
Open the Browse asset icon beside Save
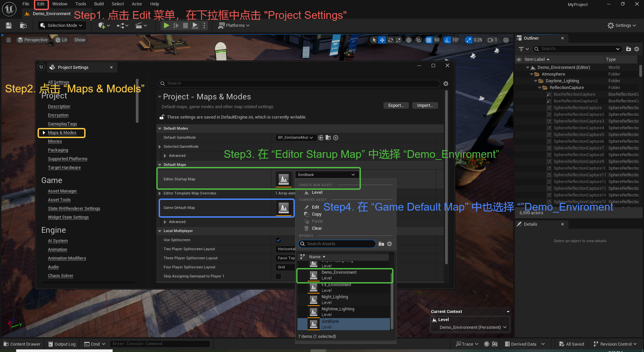[x=23, y=26]
